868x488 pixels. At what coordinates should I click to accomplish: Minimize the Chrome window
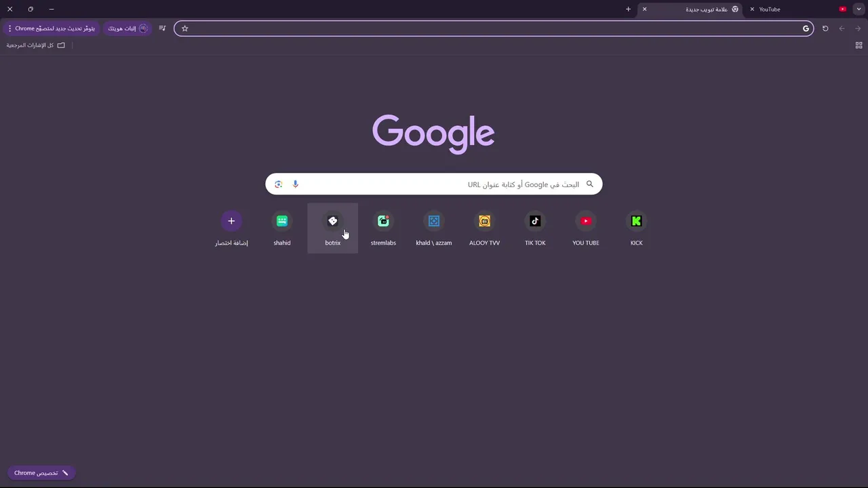[x=52, y=9]
